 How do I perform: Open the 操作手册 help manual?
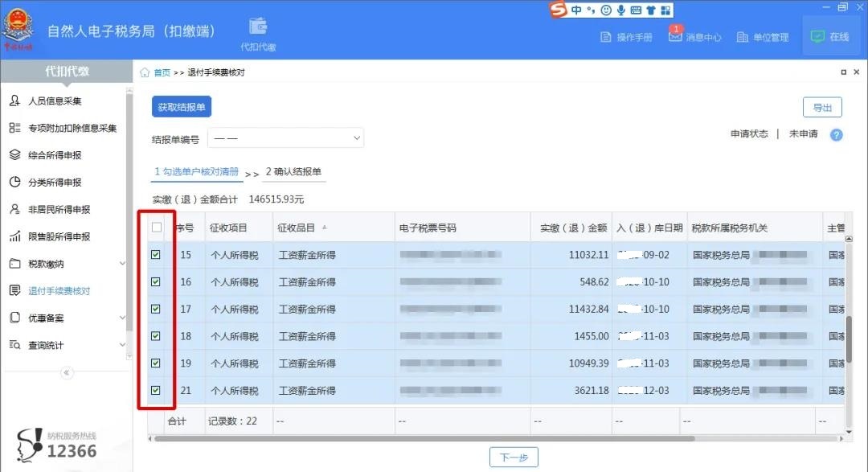pyautogui.click(x=627, y=36)
